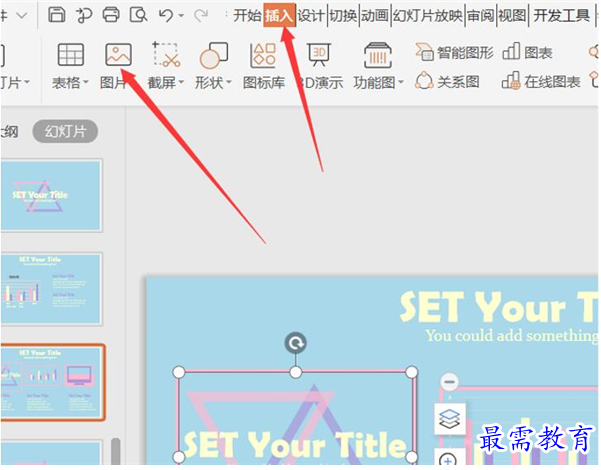This screenshot has height=470, width=601.
Task: Click the 截屏 screenshot icon
Action: [166, 54]
